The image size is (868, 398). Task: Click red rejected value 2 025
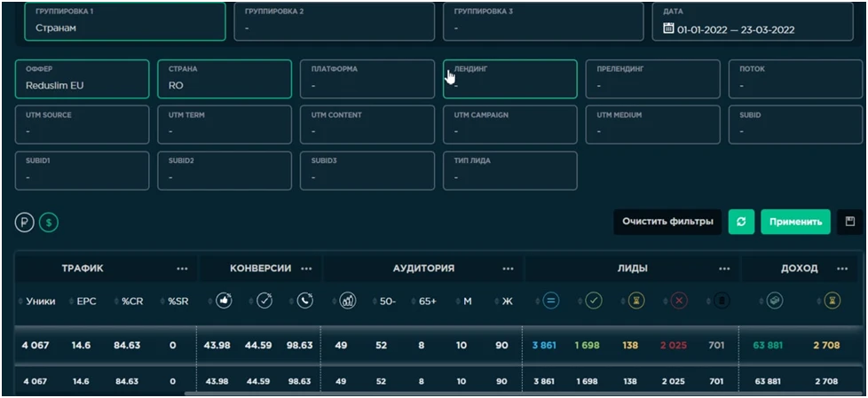coord(673,346)
